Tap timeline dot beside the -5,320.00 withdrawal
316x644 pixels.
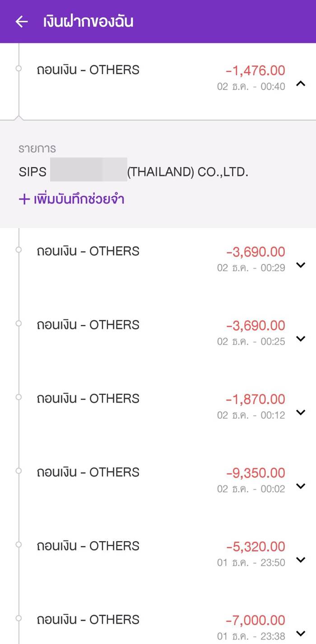point(18,544)
